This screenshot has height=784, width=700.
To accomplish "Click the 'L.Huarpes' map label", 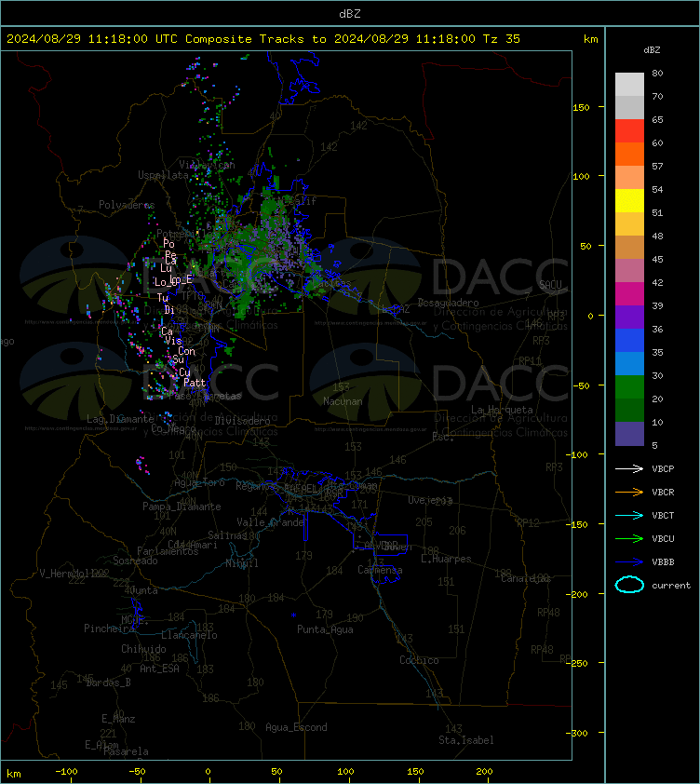I will 446,559.
